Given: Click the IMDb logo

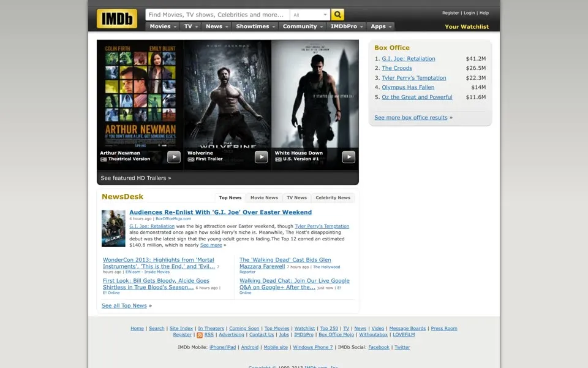Looking at the screenshot, I should pyautogui.click(x=117, y=18).
